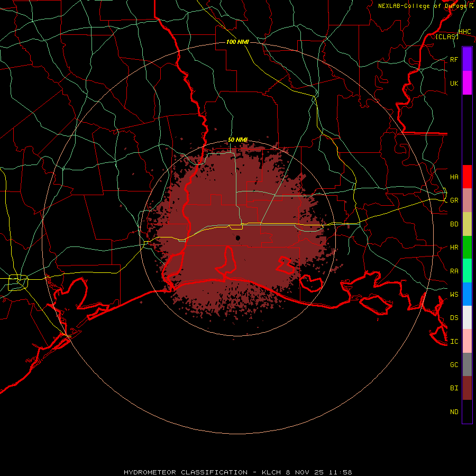Click the red HA legend color swatch
This screenshot has width=476, height=476.
coord(467,177)
